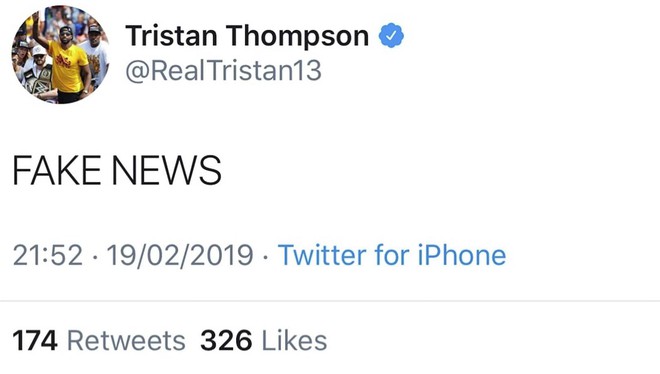Click the Retweets label
The width and height of the screenshot is (660, 374).
click(126, 340)
